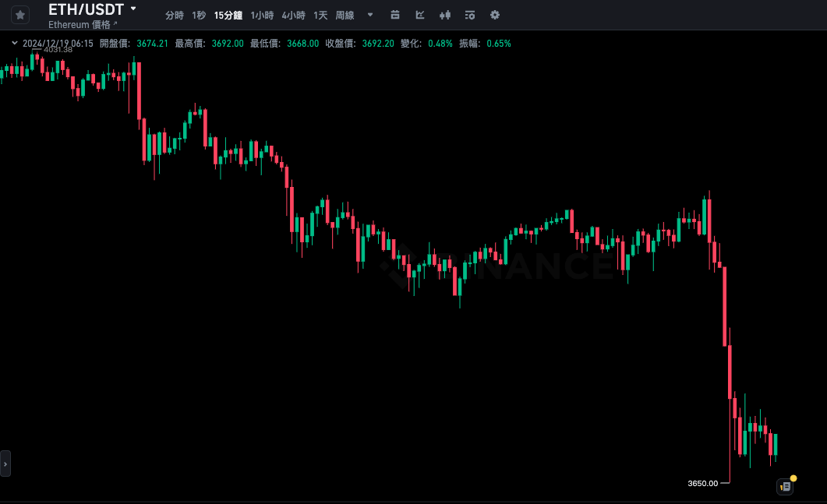Select the 15分鐘 interval

(228, 15)
